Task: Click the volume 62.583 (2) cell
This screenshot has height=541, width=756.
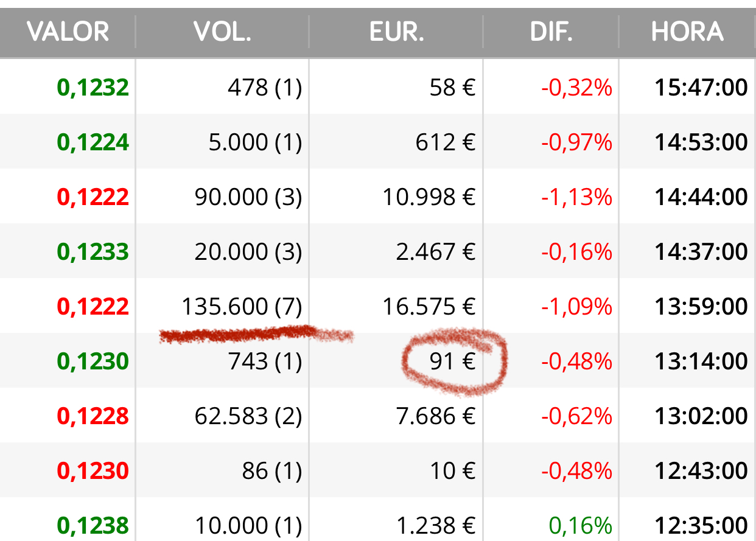Action: coord(248,416)
